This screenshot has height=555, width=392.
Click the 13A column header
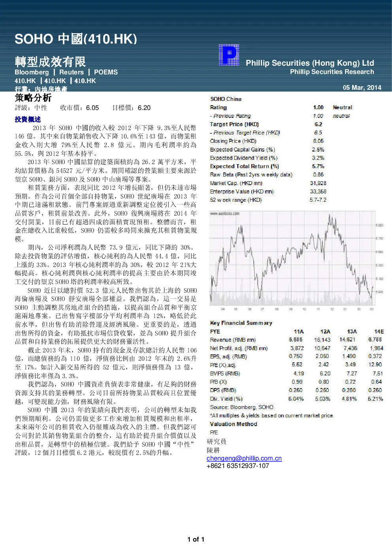[352, 331]
